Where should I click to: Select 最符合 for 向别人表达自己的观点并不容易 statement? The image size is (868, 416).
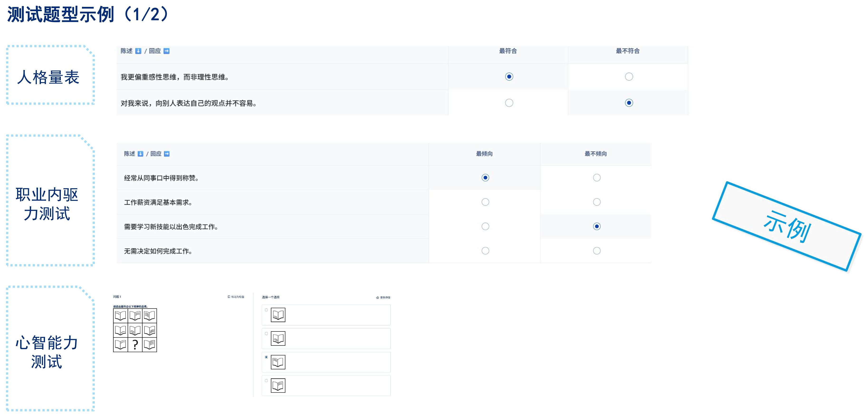pyautogui.click(x=509, y=103)
